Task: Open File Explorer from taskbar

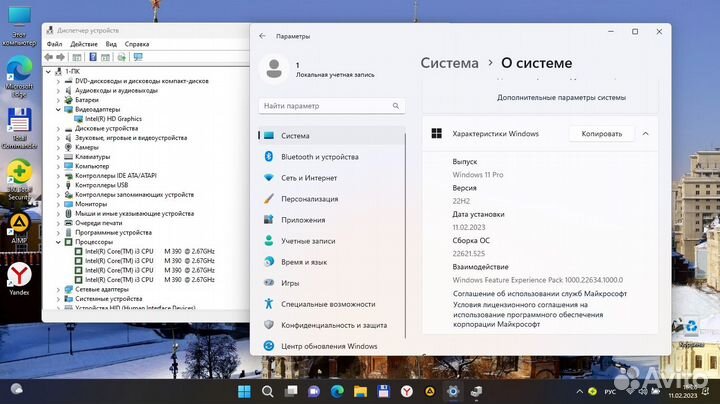Action: (360, 392)
